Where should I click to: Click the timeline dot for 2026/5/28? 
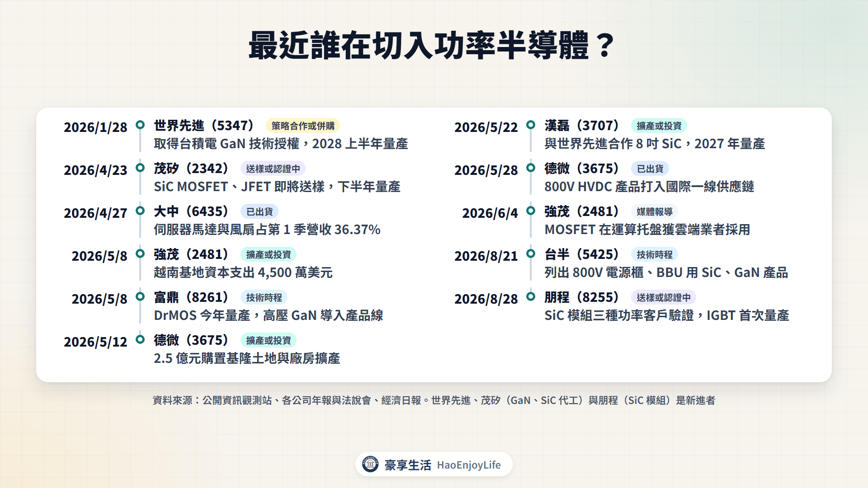coord(531,168)
